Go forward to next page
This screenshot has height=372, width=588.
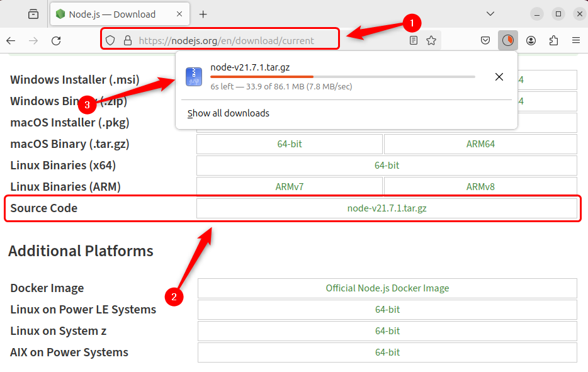tap(33, 40)
